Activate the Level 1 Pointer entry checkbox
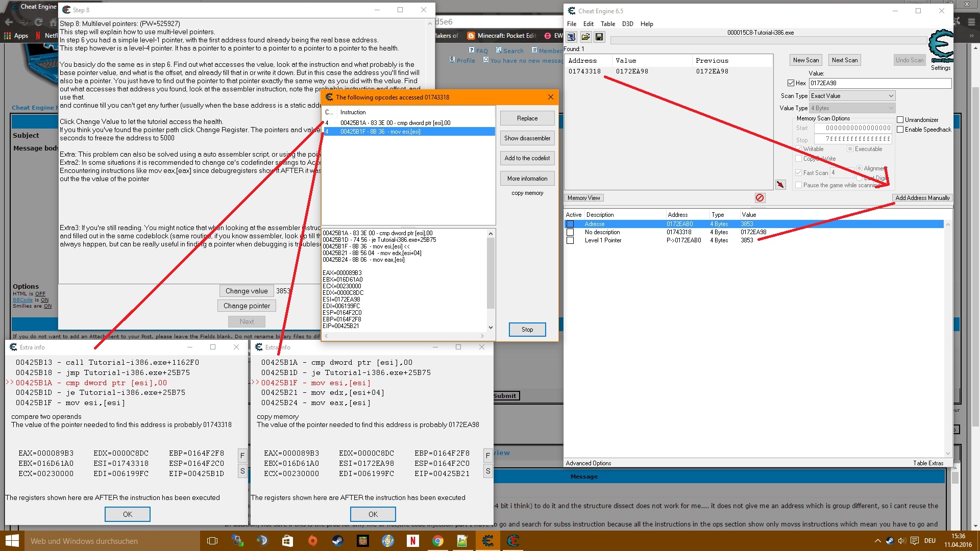980x551 pixels. coord(570,240)
